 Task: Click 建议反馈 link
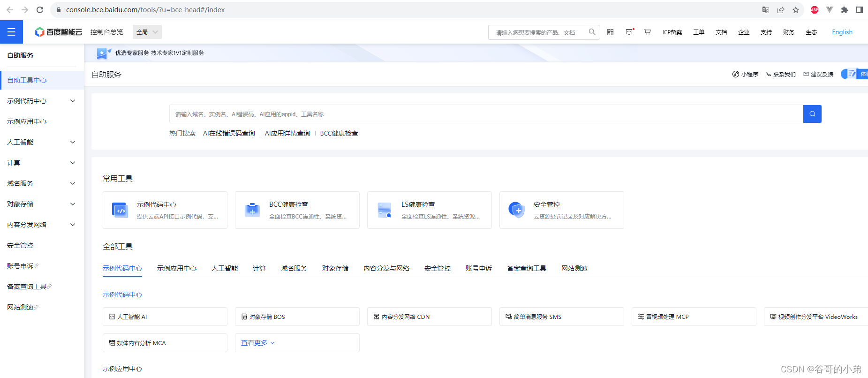point(818,74)
